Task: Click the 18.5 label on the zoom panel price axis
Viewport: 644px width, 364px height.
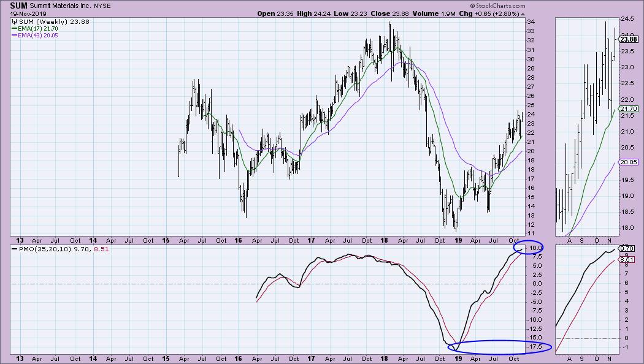Action: pos(627,212)
